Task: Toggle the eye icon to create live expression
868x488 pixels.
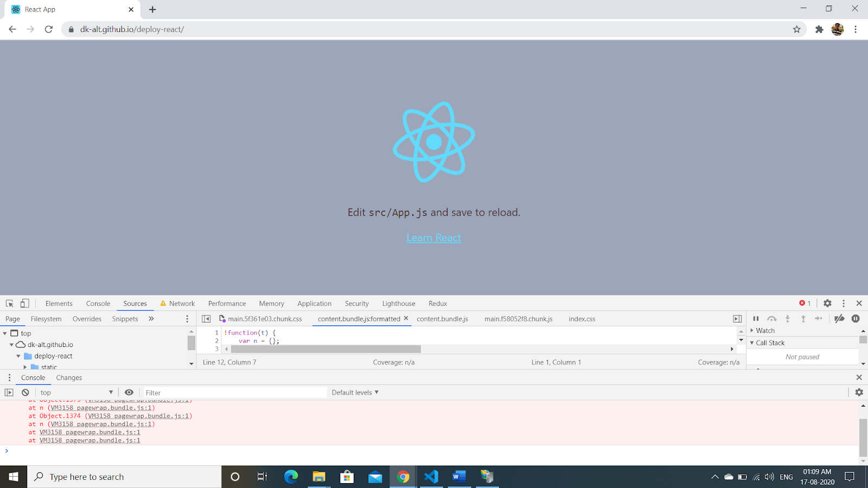Action: [129, 392]
